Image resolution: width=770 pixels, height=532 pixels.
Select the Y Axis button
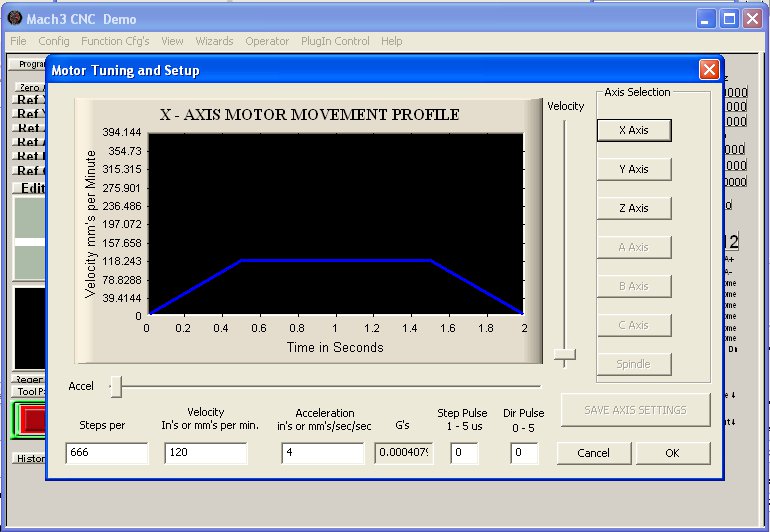click(x=633, y=169)
